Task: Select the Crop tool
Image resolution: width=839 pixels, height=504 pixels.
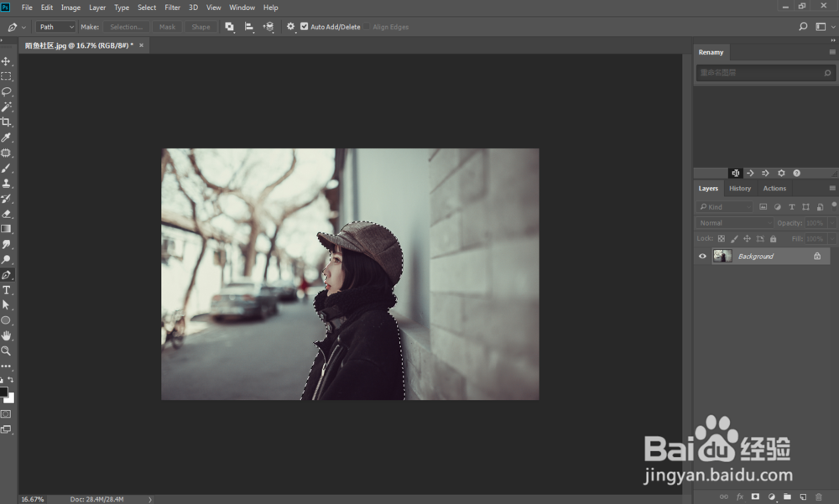Action: click(x=6, y=122)
